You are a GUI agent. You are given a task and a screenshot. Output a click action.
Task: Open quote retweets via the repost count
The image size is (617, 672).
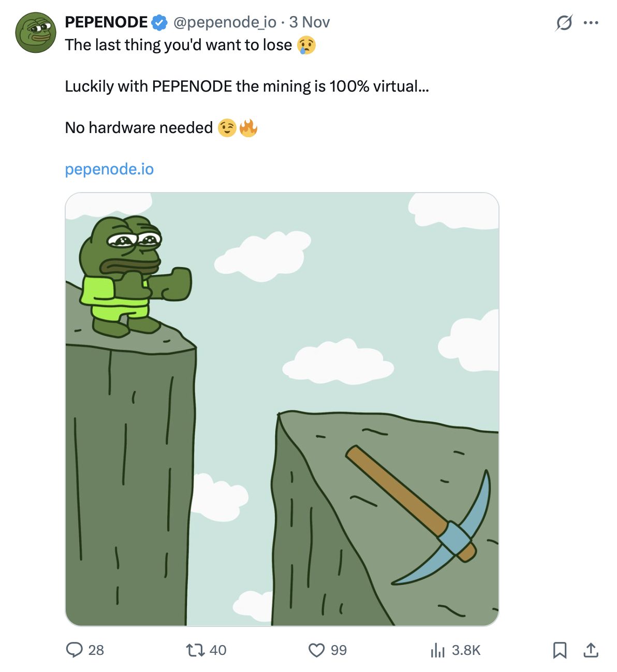[217, 650]
